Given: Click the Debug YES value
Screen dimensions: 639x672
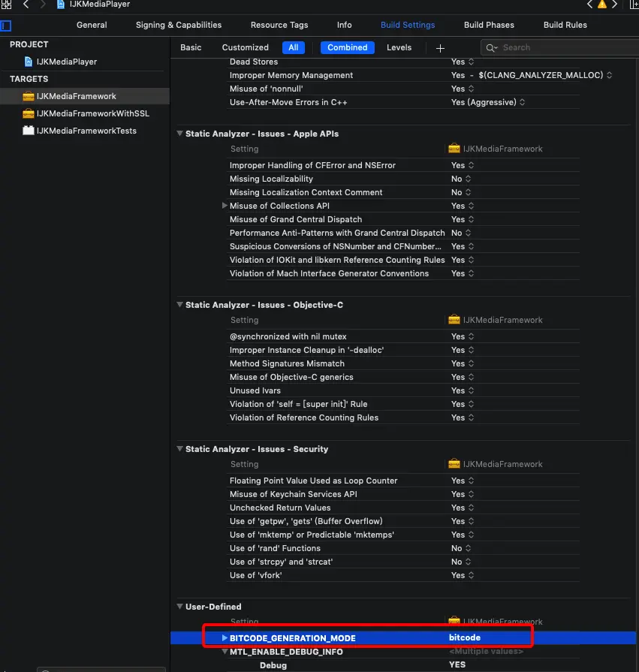Looking at the screenshot, I should (457, 664).
